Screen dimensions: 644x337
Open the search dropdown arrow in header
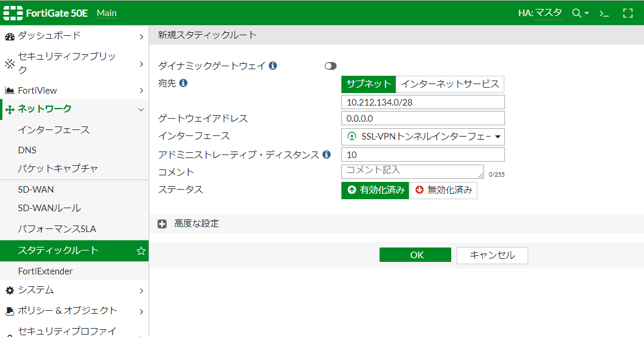587,13
